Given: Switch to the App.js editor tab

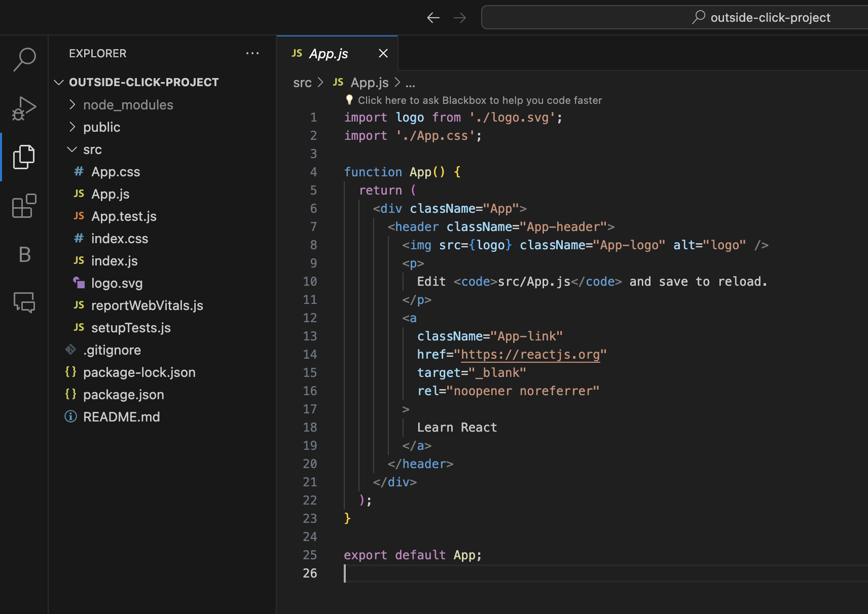Looking at the screenshot, I should tap(328, 54).
